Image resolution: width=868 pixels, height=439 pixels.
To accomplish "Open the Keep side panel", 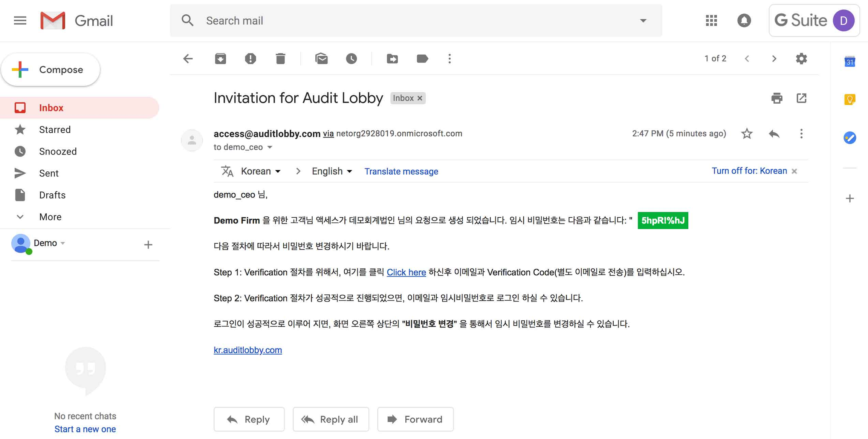I will click(850, 99).
